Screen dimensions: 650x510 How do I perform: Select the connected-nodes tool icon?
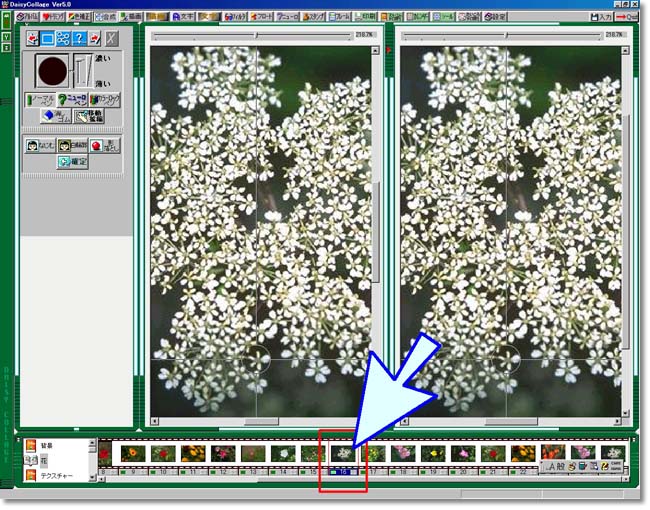tap(63, 39)
